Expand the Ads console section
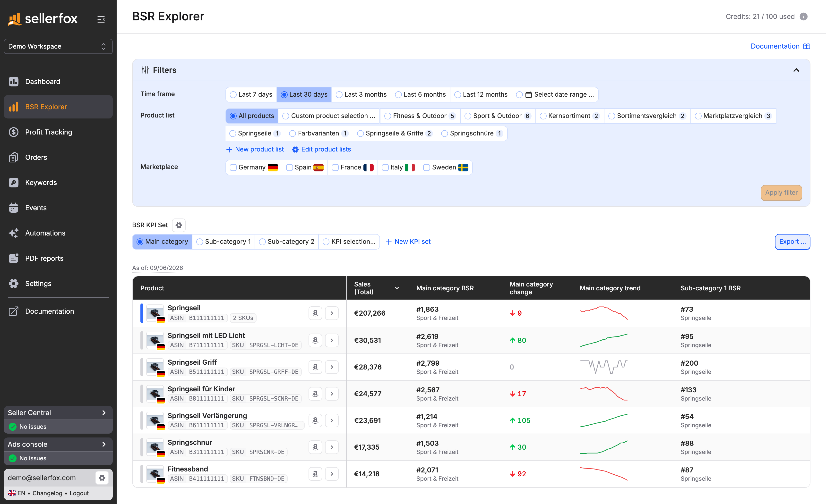The height and width of the screenshot is (504, 826). pyautogui.click(x=58, y=444)
